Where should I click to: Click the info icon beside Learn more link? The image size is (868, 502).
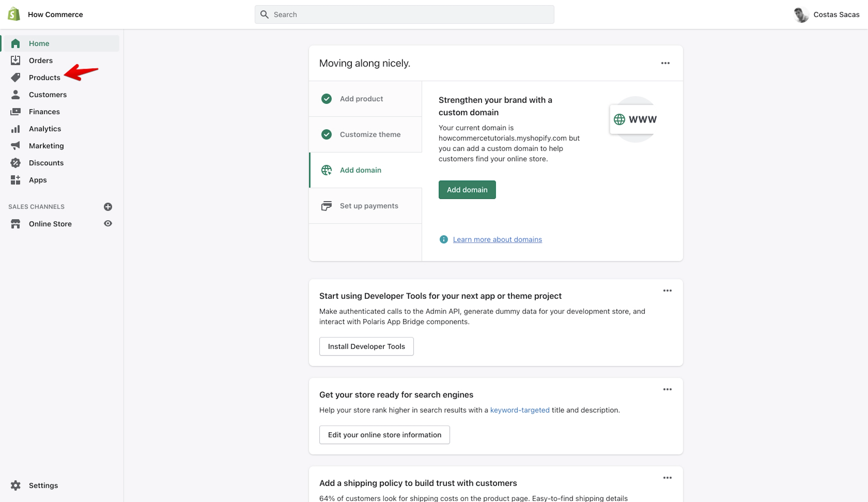click(444, 239)
